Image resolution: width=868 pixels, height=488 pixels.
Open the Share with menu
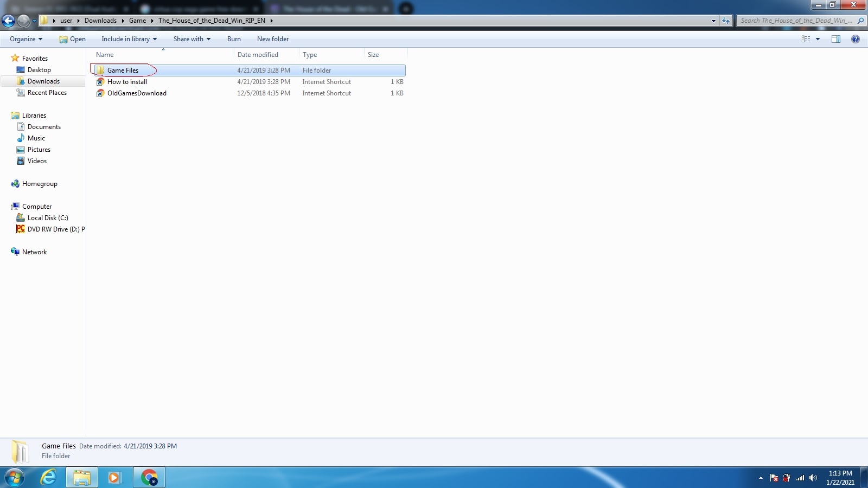tap(192, 39)
